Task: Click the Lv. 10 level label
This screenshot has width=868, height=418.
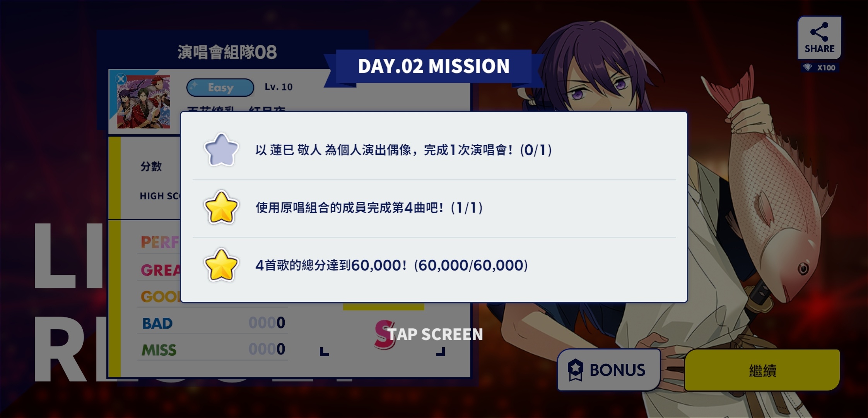Action: [279, 87]
